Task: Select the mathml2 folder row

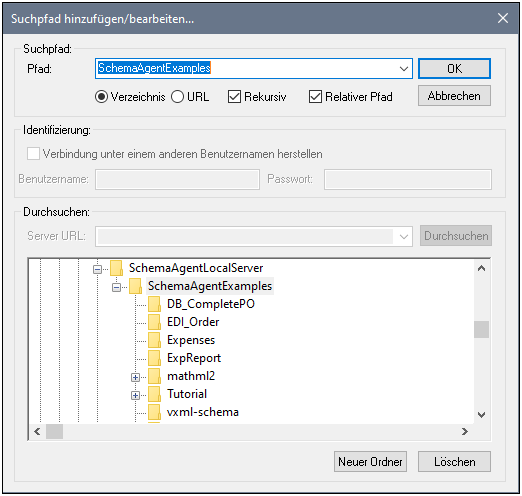Action: pos(191,376)
